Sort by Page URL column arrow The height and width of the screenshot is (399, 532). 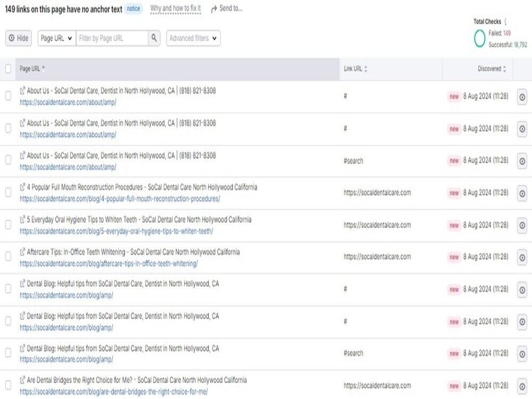click(x=43, y=68)
